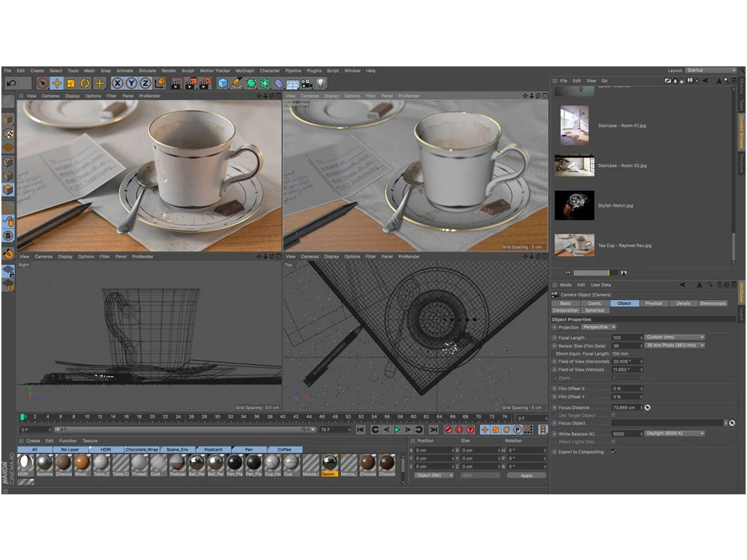This screenshot has width=747, height=560.
Task: Click Make Editable icon in left palette
Action: coord(8,102)
